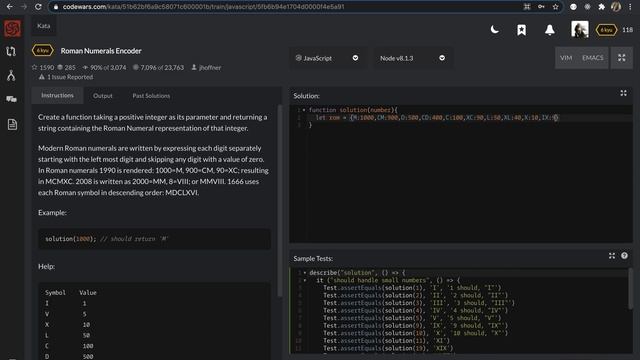This screenshot has width=640, height=360.
Task: Enable VIM key bindings
Action: [x=566, y=58]
